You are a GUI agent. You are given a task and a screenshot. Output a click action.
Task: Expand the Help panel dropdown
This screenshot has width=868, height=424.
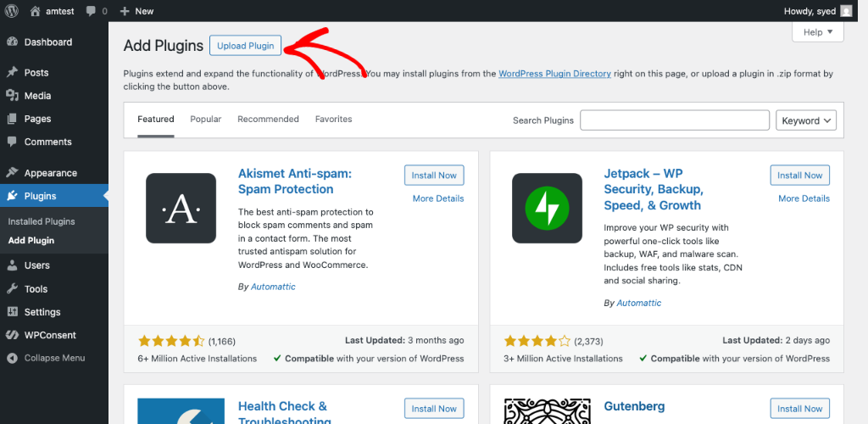point(818,32)
